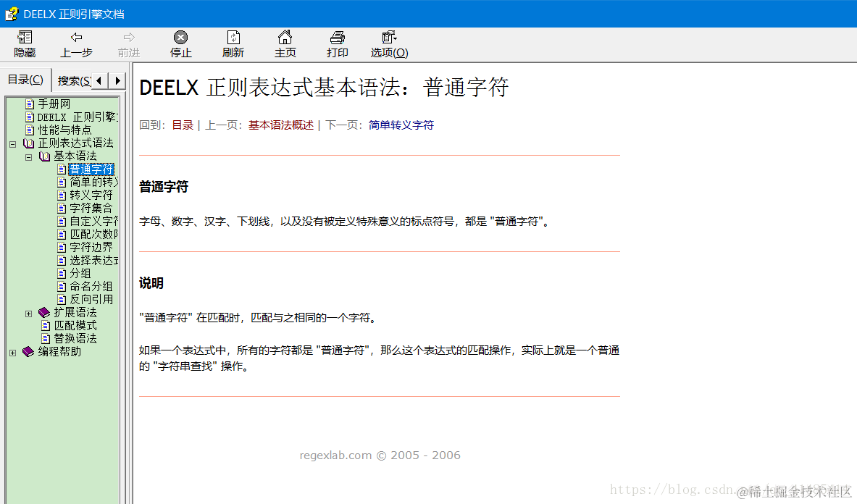Open the 匹配模式 topic
The height and width of the screenshot is (504, 857).
75,325
